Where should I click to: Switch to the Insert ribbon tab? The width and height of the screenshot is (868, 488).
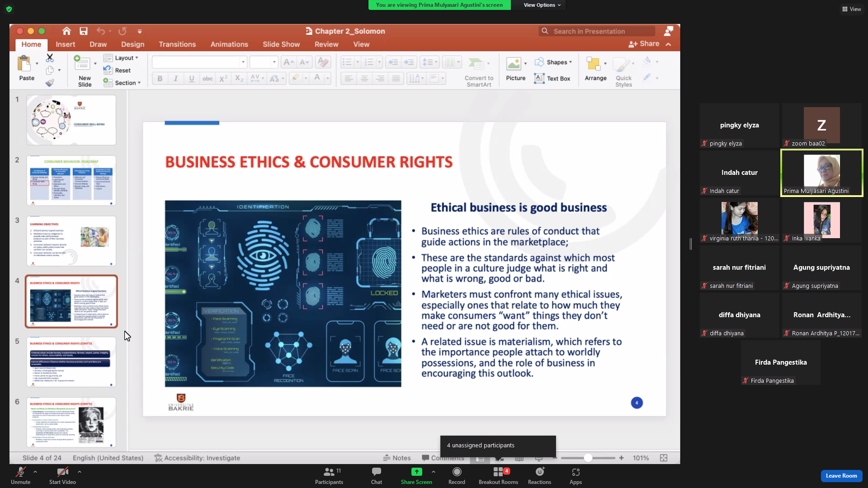pos(66,44)
